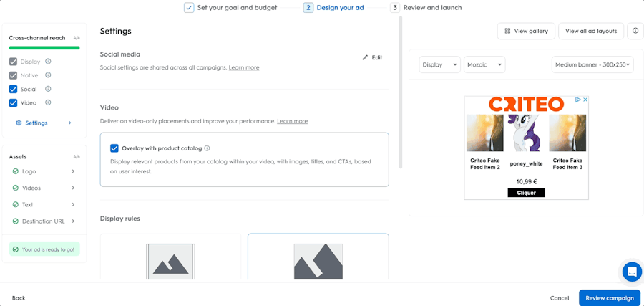Go to Set your goal and budget step
644x306 pixels.
point(230,8)
